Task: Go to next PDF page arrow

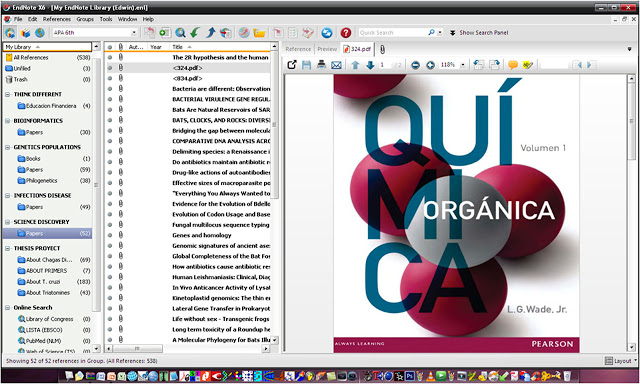Action: coord(370,65)
